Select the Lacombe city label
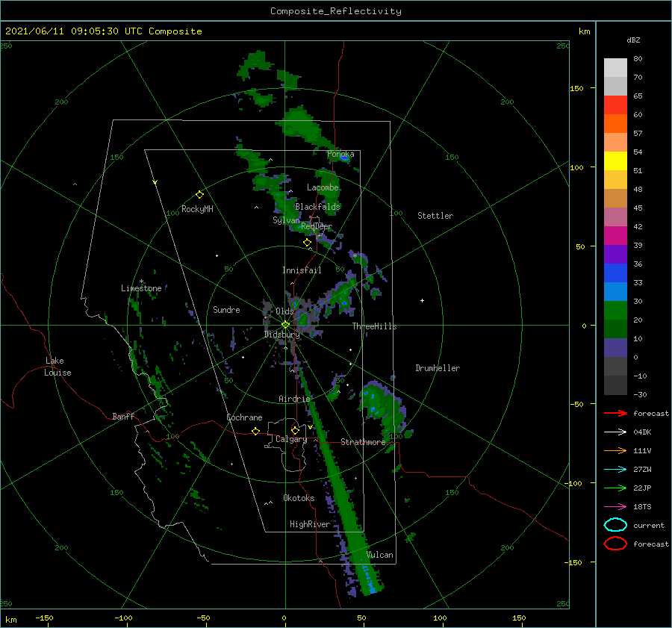The height and width of the screenshot is (628, 672). 323,187
